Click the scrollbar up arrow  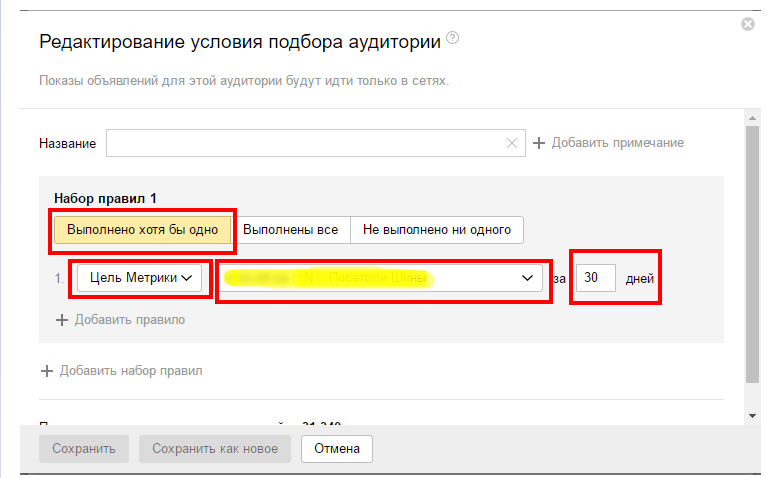(x=752, y=118)
